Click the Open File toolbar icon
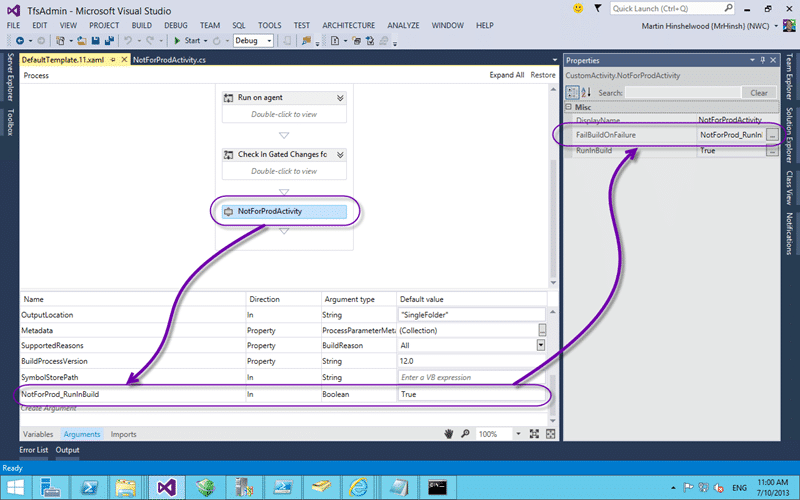The width and height of the screenshot is (800, 500). pyautogui.click(x=82, y=41)
